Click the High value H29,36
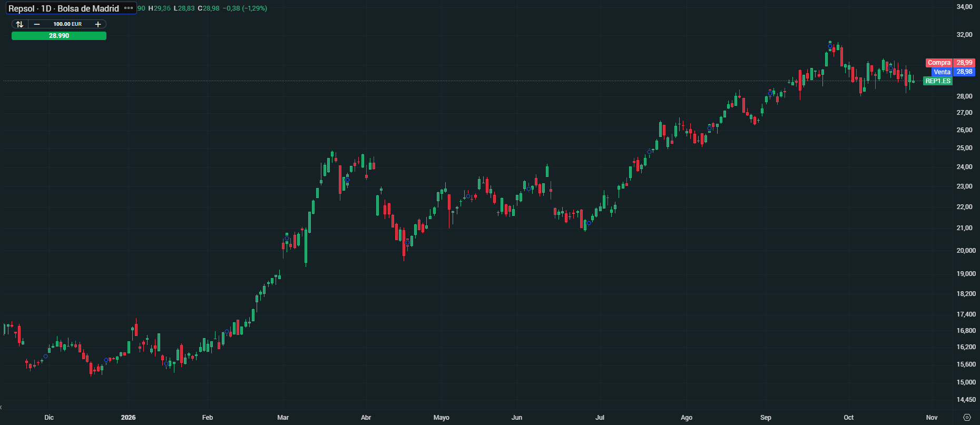The image size is (980, 425). coord(160,8)
